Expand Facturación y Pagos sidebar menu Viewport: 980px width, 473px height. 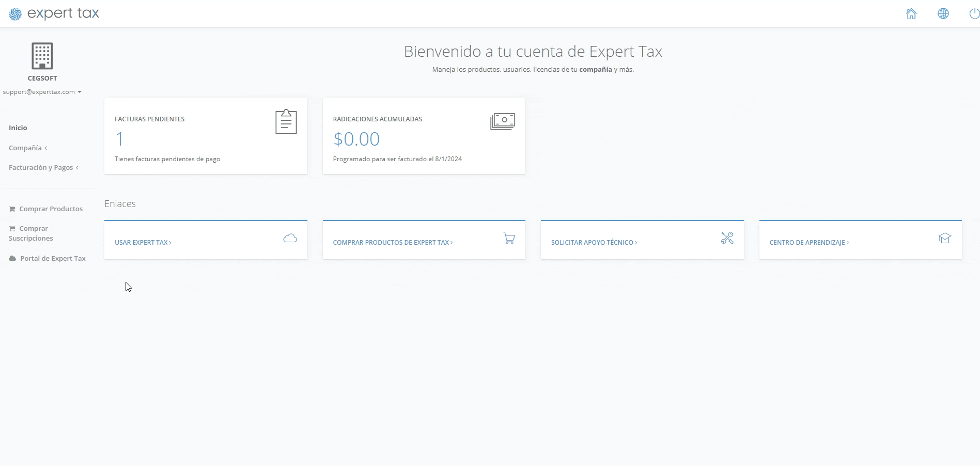coord(44,168)
